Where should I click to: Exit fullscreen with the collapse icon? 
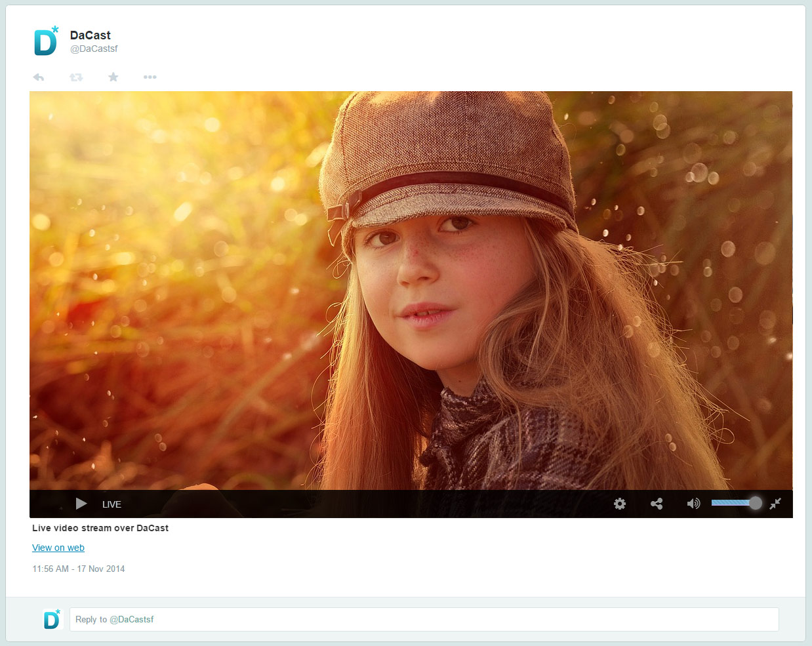click(x=775, y=504)
